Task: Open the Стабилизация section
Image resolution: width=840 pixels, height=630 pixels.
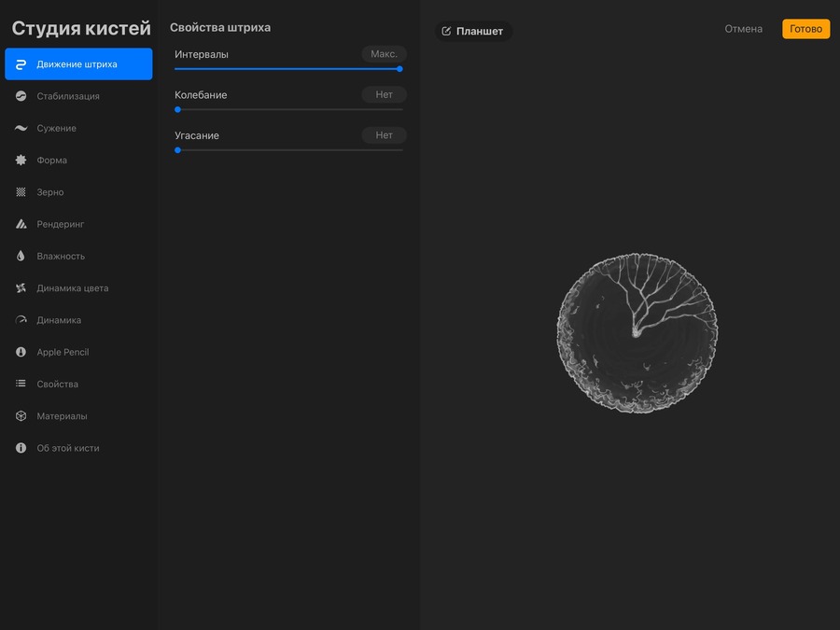Action: (78, 96)
